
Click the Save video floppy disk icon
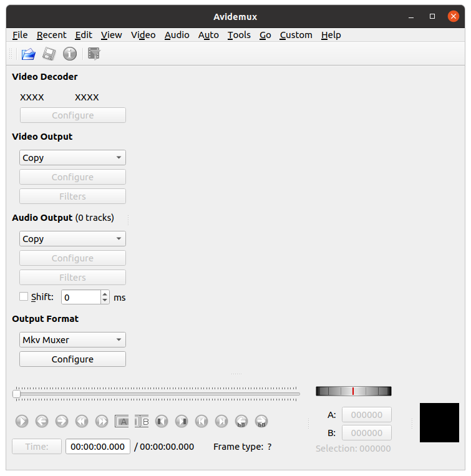coord(49,54)
